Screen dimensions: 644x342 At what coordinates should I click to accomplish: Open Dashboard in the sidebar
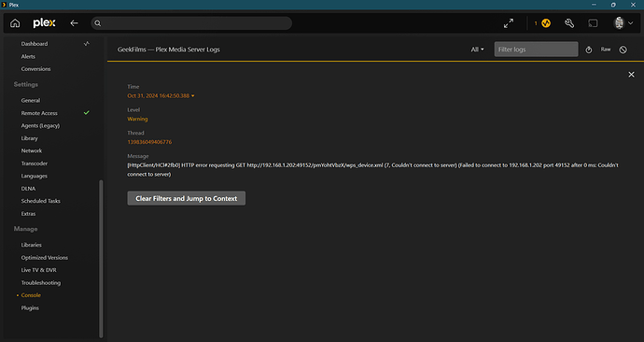[x=35, y=44]
